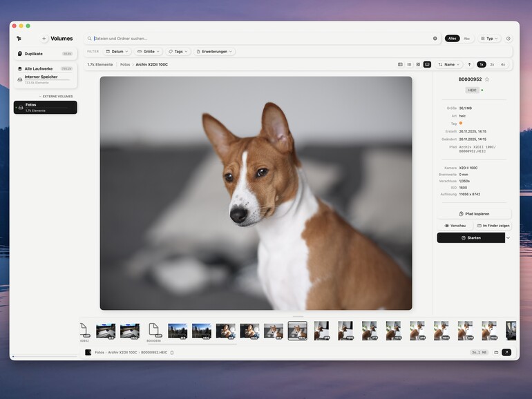Screen dimensions: 532x399
Task: Open the Duplikate section in the sidebar
Action: click(46, 54)
